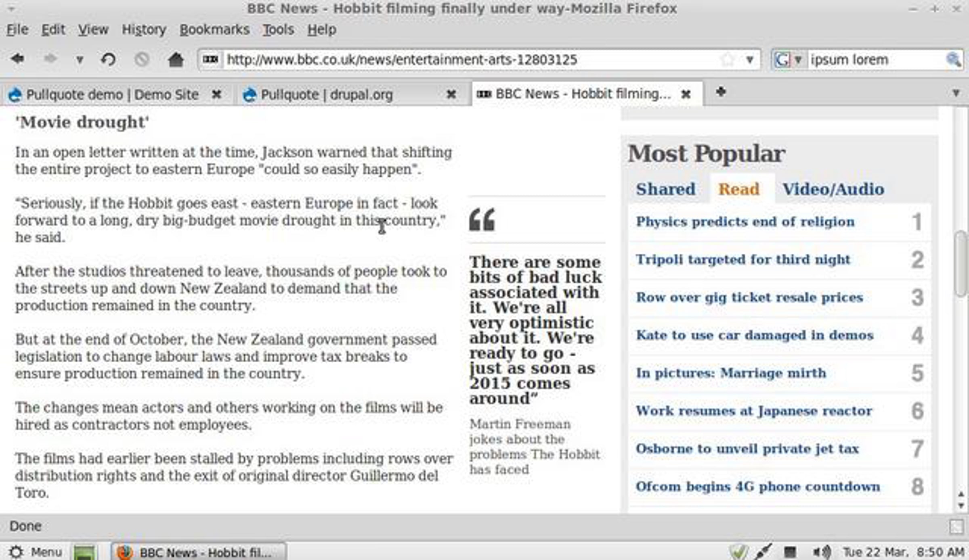This screenshot has width=969, height=560.
Task: Click the large quotation mark pullquote icon
Action: tap(482, 219)
